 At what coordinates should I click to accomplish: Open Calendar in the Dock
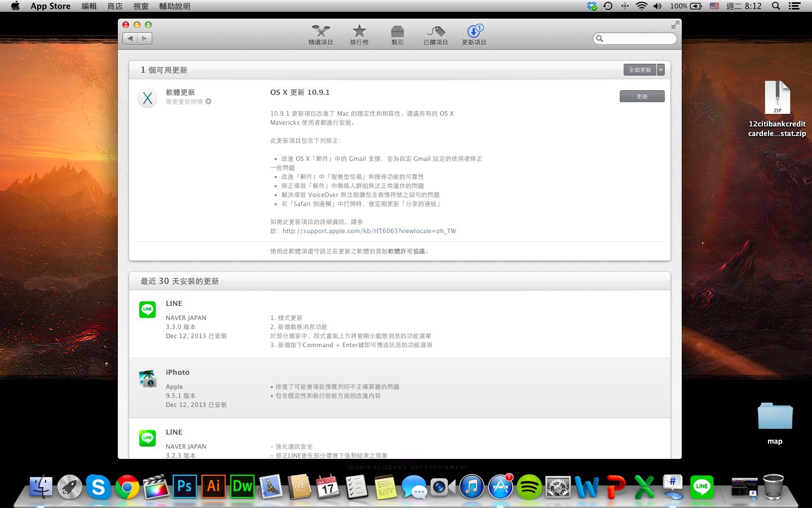[328, 487]
